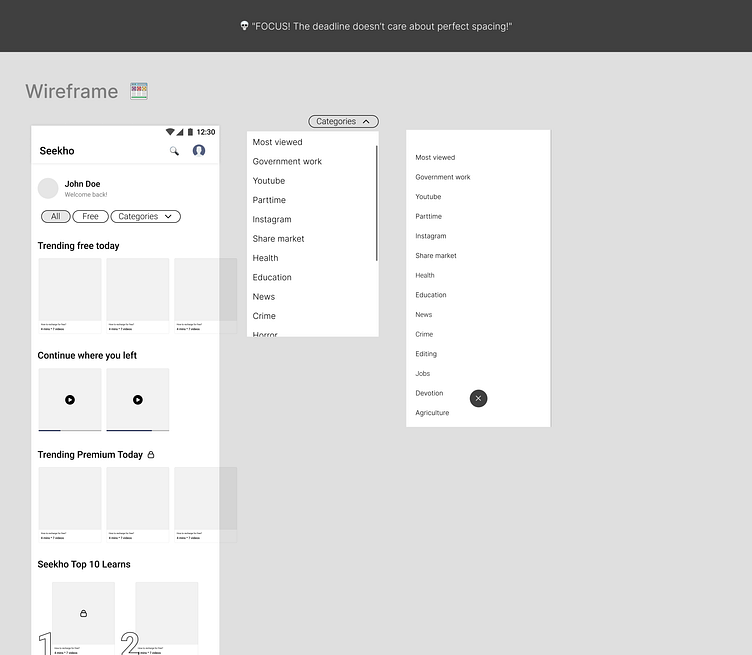Select Jobs in the full category panel

423,374
